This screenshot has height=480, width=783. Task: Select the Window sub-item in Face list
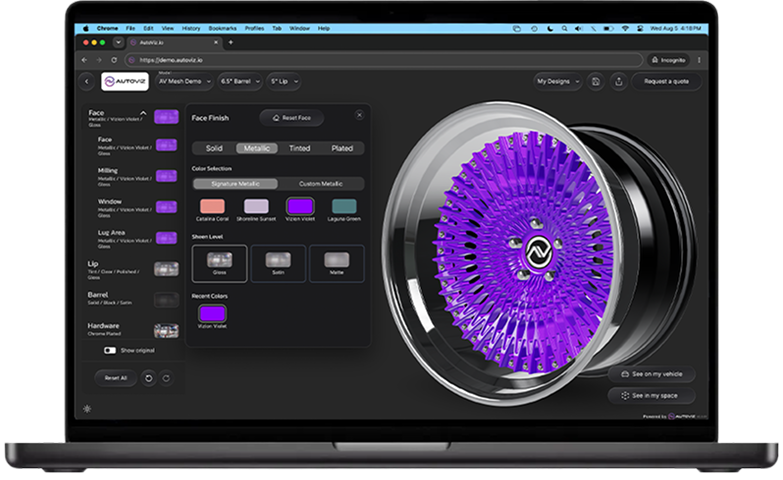(137, 208)
